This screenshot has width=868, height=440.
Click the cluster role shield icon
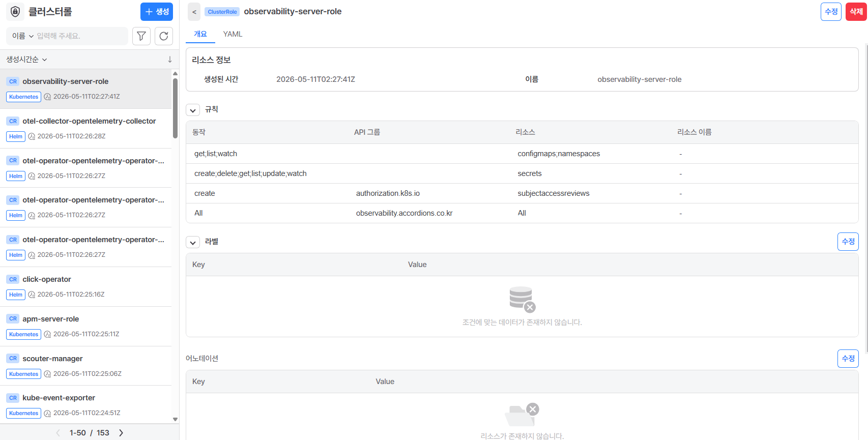[15, 12]
